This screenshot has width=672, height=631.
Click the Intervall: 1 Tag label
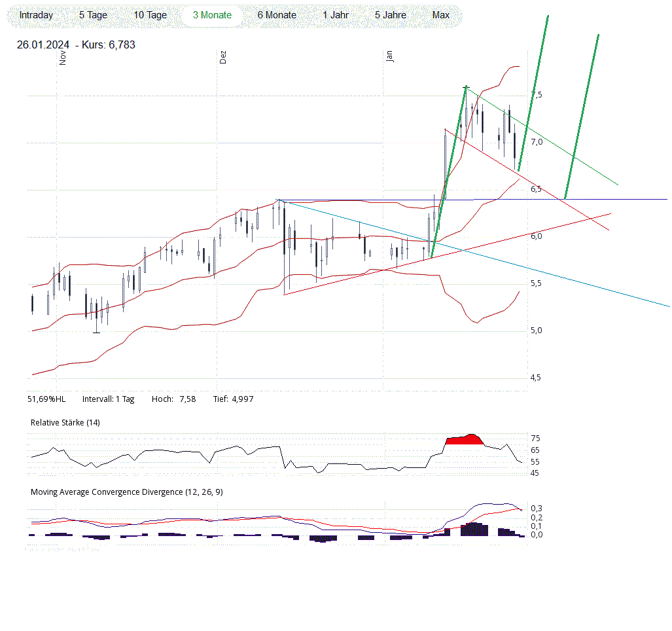[x=109, y=399]
